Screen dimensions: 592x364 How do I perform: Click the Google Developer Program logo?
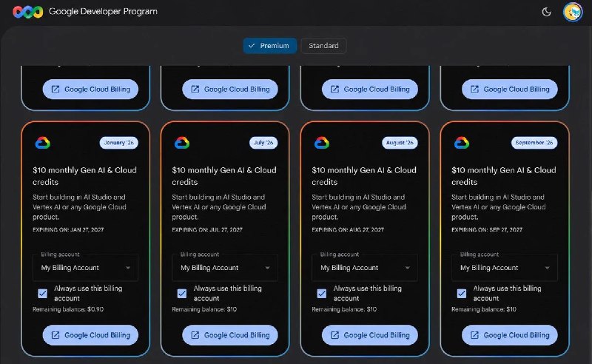[x=28, y=12]
